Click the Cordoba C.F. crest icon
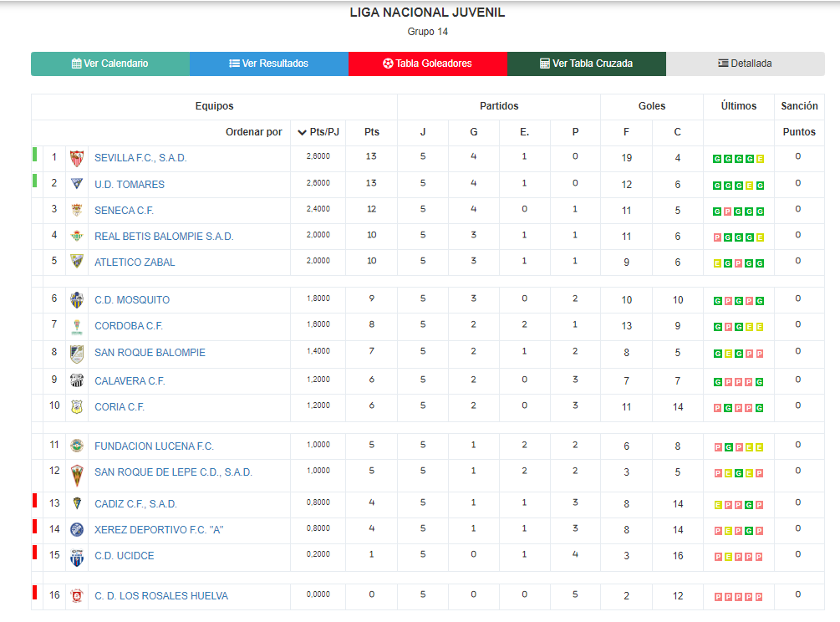This screenshot has width=840, height=622. point(77,326)
